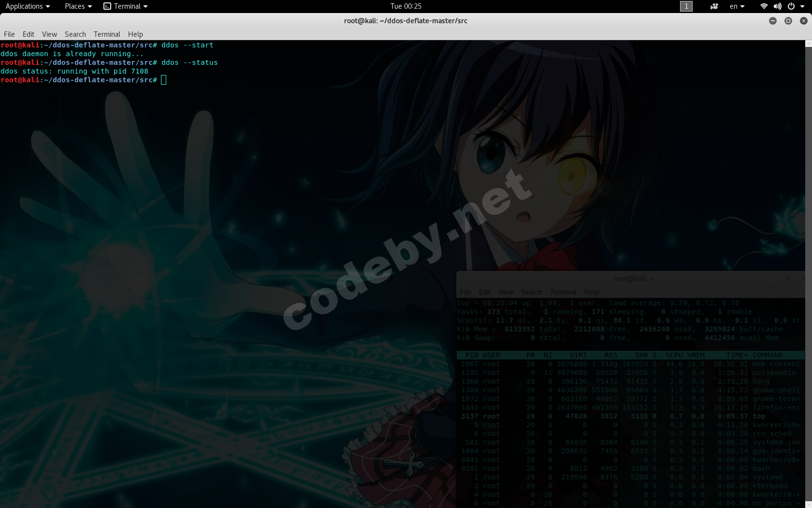Minimize the ddos-deflate-master terminal window
812x508 pixels.
tap(773, 21)
